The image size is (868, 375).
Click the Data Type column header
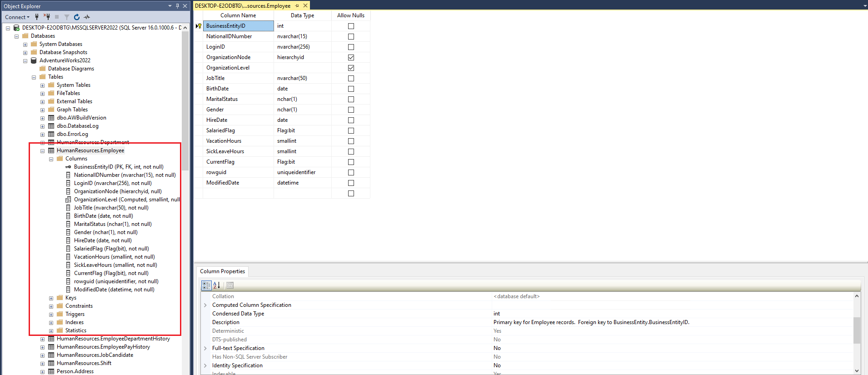pyautogui.click(x=302, y=15)
